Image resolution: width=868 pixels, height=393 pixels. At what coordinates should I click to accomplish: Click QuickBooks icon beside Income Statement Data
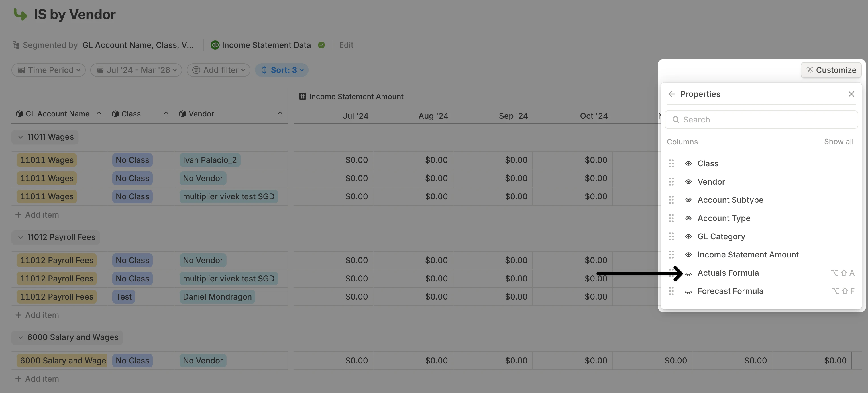click(x=215, y=45)
